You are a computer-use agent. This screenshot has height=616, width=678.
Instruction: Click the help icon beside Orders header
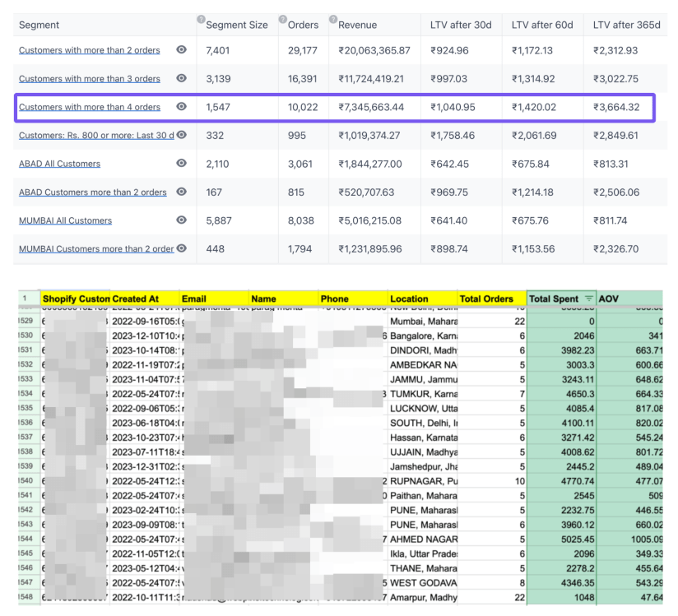(283, 19)
